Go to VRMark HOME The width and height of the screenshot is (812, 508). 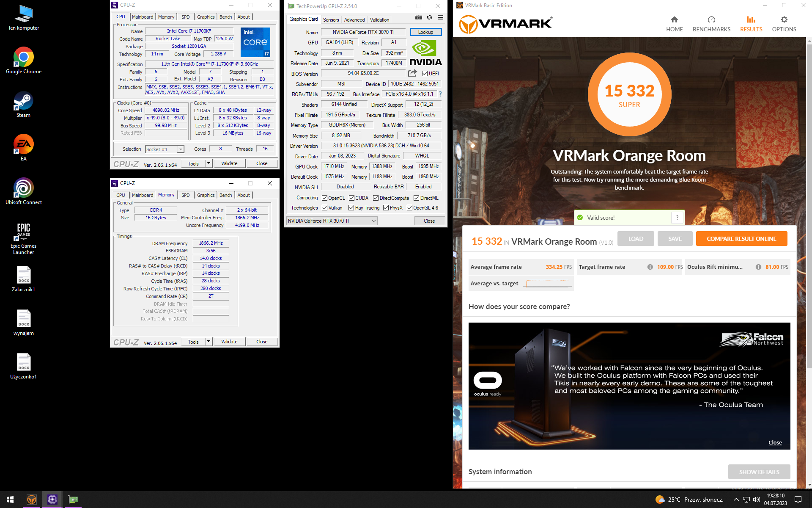674,24
